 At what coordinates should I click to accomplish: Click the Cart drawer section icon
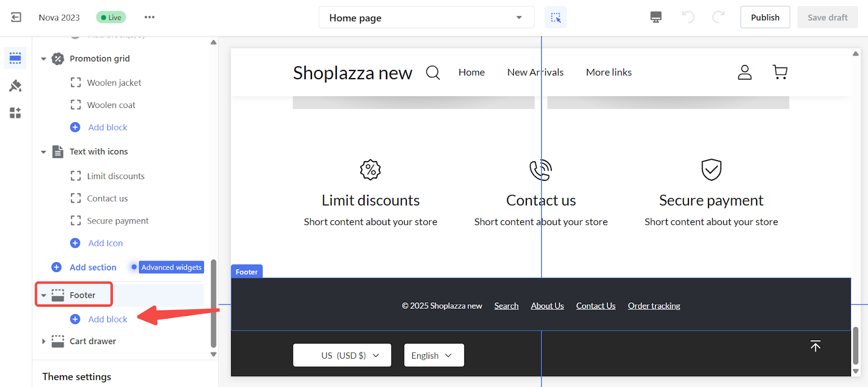point(58,341)
